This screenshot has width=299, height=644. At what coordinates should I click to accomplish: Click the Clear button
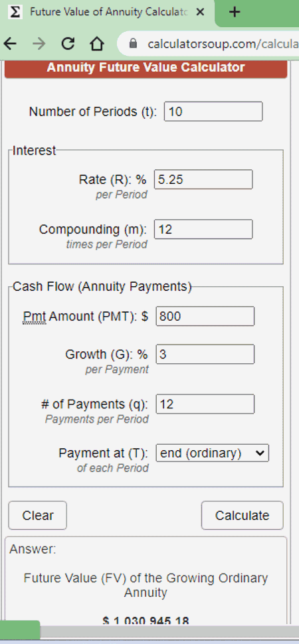pos(37,515)
